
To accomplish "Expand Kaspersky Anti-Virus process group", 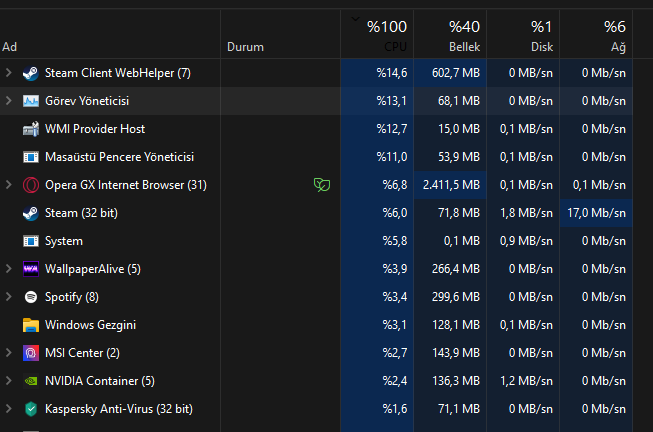I will [x=8, y=409].
